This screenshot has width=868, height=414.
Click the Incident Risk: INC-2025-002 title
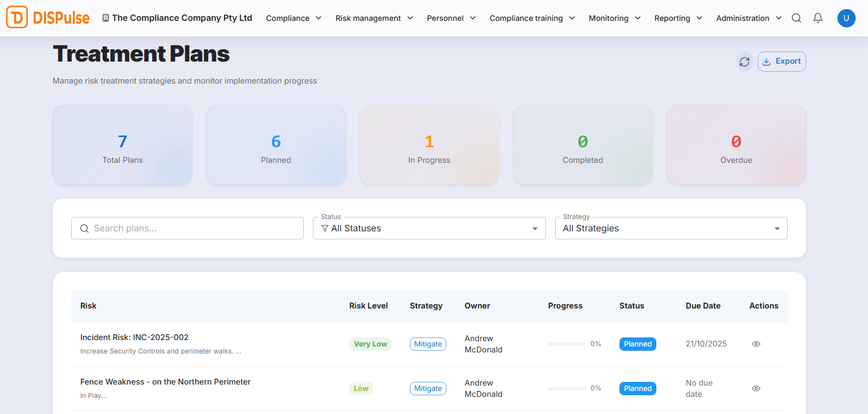click(x=134, y=337)
